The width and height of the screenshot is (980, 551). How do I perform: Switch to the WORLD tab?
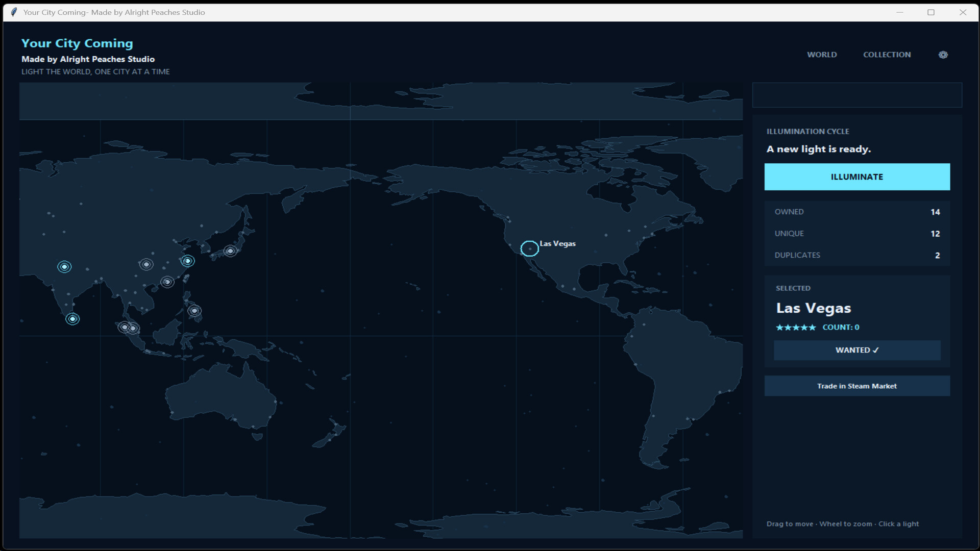click(822, 55)
